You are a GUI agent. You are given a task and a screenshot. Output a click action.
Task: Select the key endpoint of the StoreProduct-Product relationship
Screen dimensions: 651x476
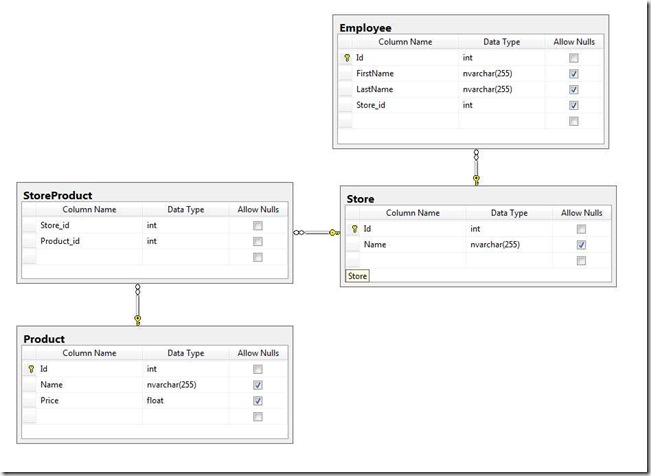138,320
